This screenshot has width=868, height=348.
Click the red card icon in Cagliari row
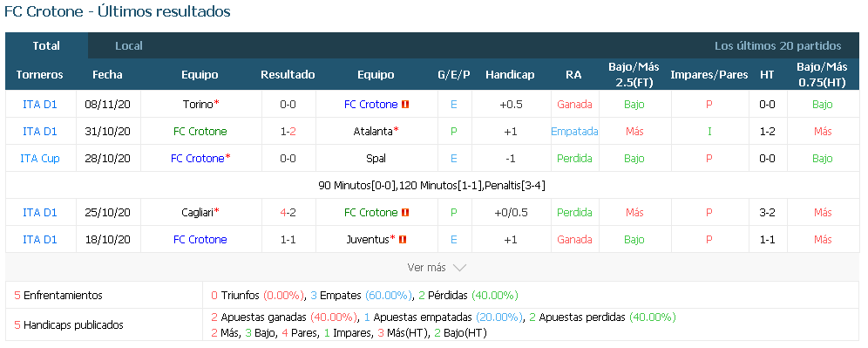(404, 212)
